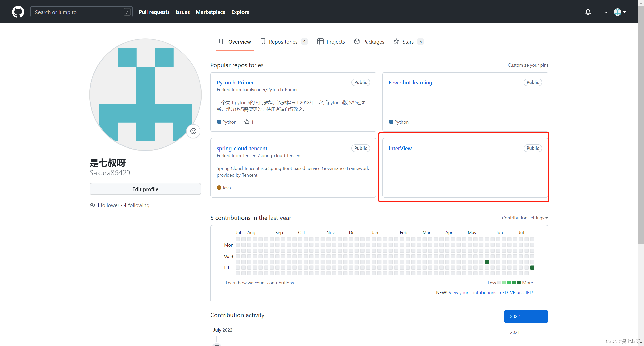Image resolution: width=644 pixels, height=346 pixels.
Task: Click the Repositories 4 tab
Action: pos(284,41)
